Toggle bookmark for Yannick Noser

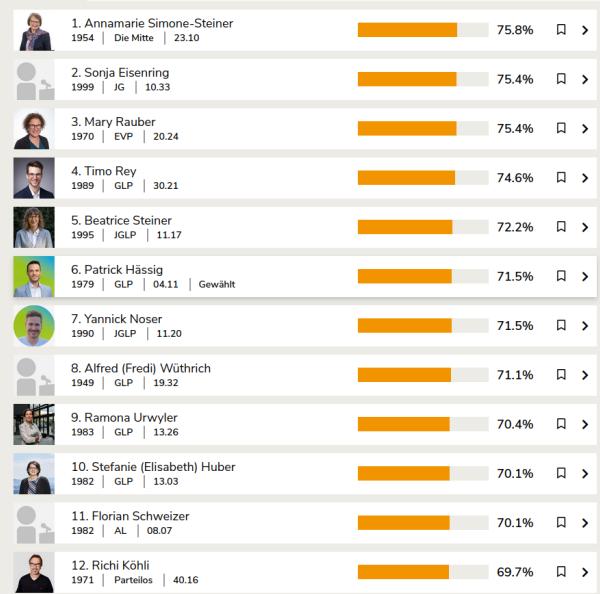click(x=561, y=325)
